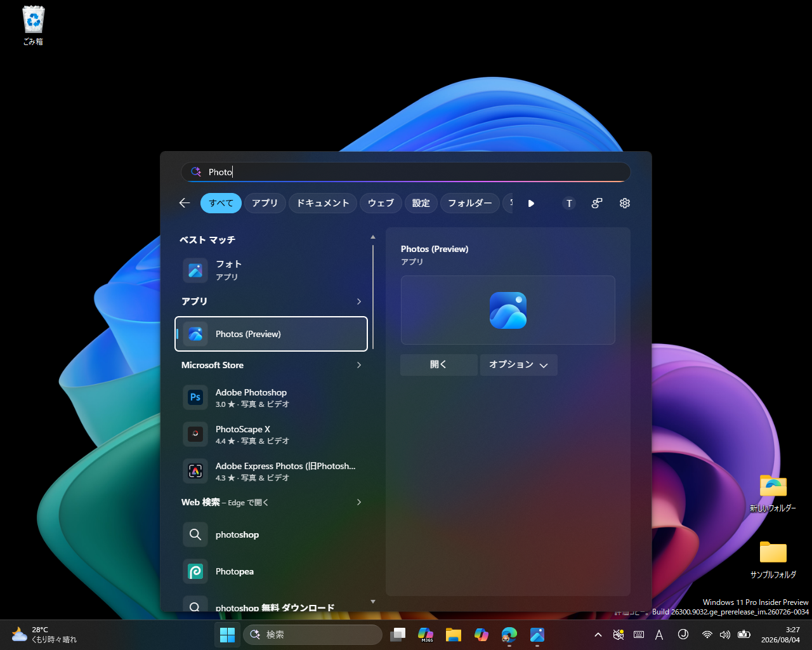Open the Copilot app on taskbar
The image size is (812, 650).
coord(481,635)
